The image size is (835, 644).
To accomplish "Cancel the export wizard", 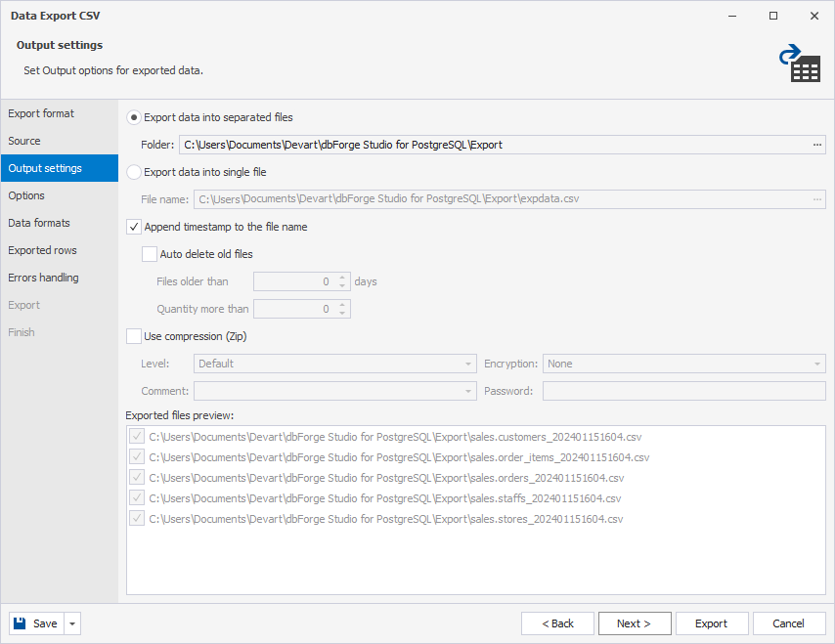I will pyautogui.click(x=789, y=623).
